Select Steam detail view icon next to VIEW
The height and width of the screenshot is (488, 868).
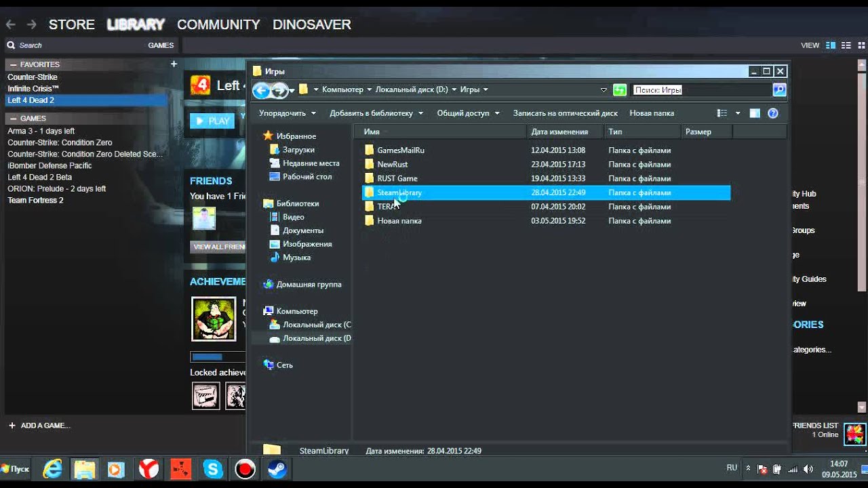click(x=831, y=45)
